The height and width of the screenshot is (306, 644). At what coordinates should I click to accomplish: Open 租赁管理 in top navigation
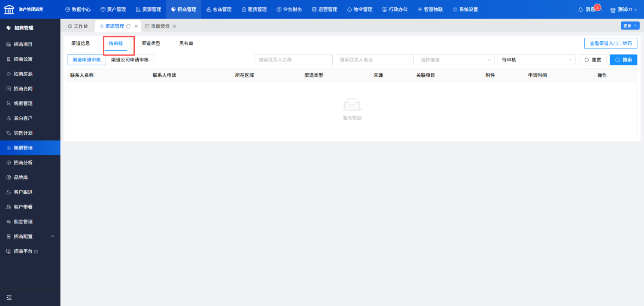pos(254,9)
